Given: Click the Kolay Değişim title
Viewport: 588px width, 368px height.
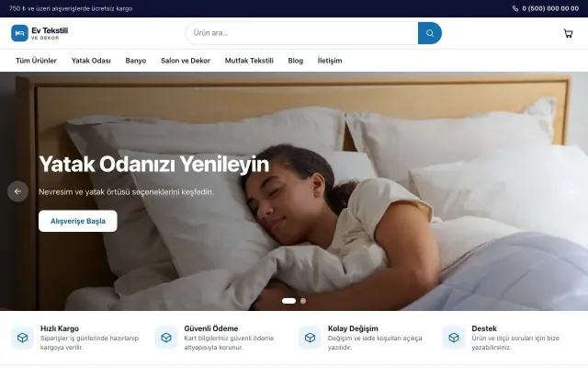Looking at the screenshot, I should click(353, 328).
